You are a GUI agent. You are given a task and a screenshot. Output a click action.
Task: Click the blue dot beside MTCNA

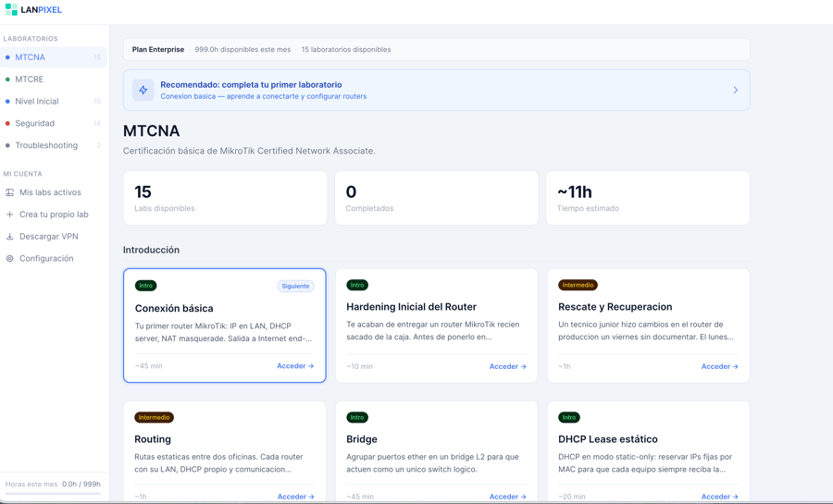pyautogui.click(x=7, y=57)
